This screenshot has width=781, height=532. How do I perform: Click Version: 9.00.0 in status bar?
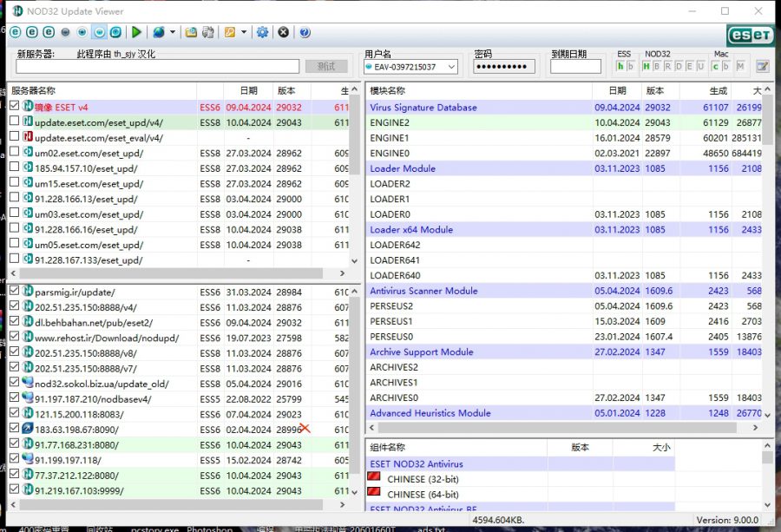tap(727, 520)
